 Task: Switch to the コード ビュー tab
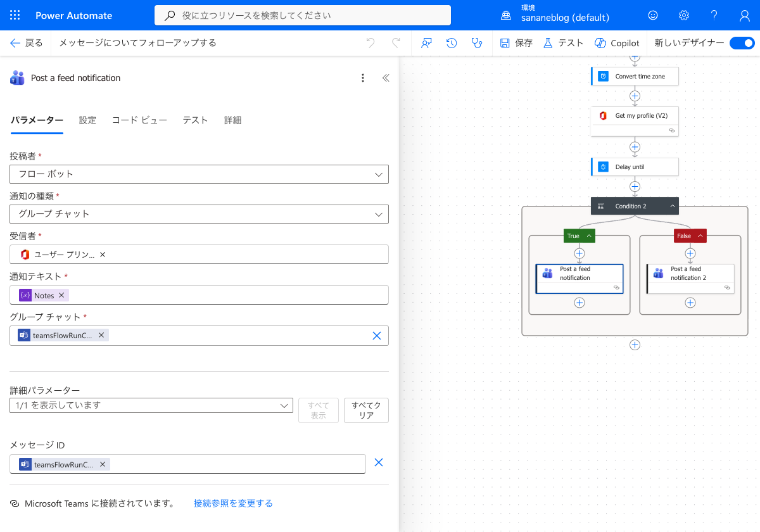[139, 120]
